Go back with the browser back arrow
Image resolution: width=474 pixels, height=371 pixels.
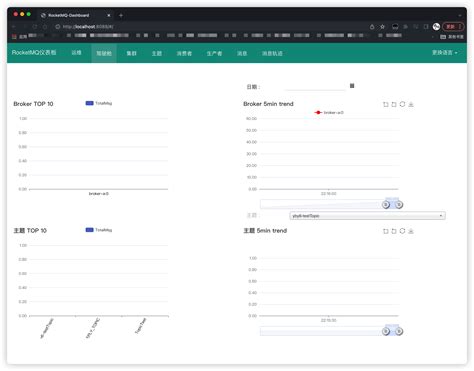[14, 27]
